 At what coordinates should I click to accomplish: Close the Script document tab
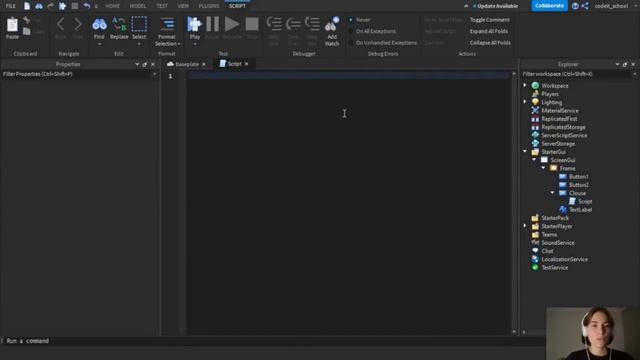pyautogui.click(x=247, y=64)
